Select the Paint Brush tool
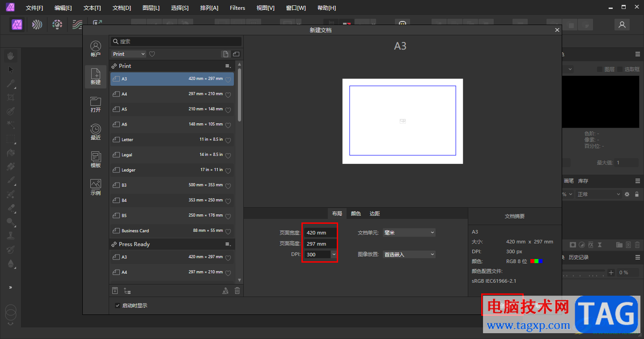The height and width of the screenshot is (339, 644). click(x=11, y=180)
